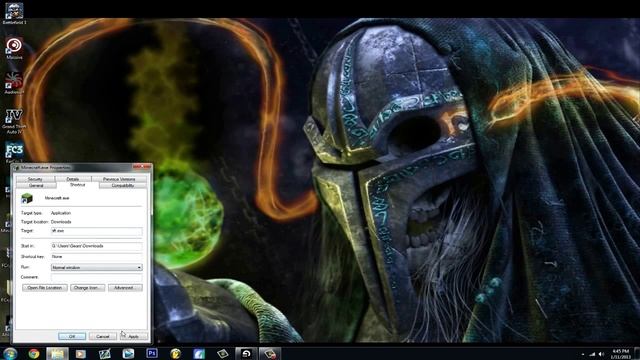Open the Windows Start menu
The image size is (640, 360).
pos(10,353)
